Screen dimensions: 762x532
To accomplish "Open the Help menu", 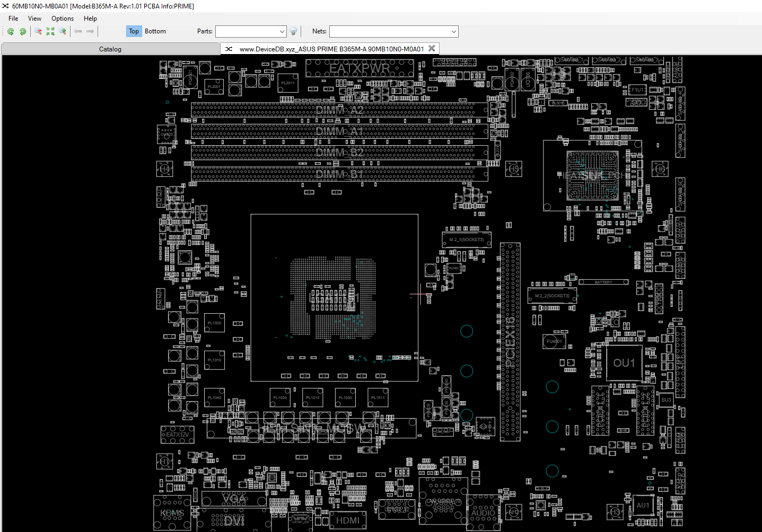I will [90, 19].
